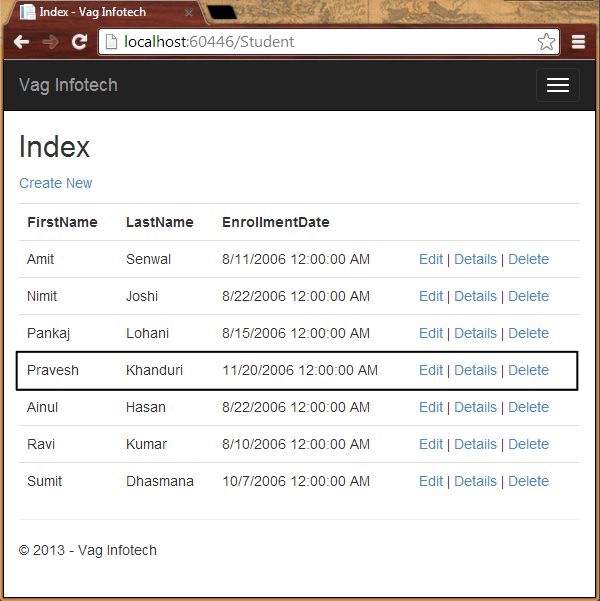Delete the Nimit Joshi record
The image size is (600, 601).
tap(528, 296)
